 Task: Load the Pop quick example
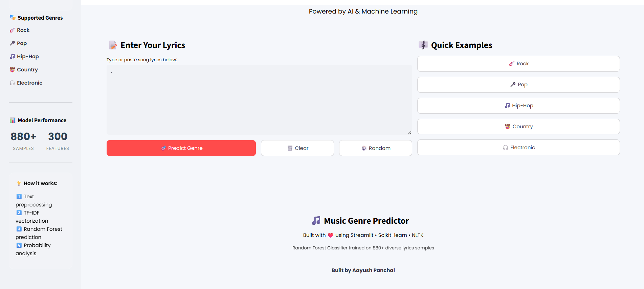click(x=518, y=85)
